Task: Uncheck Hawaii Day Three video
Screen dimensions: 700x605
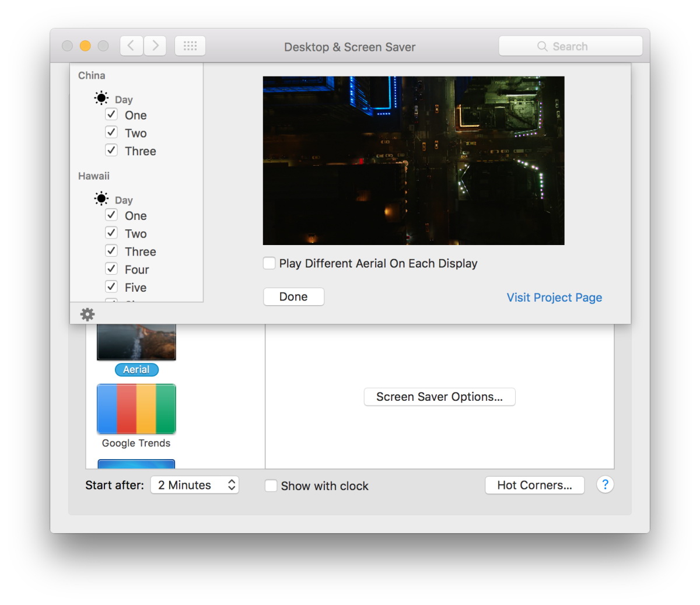Action: 111,251
